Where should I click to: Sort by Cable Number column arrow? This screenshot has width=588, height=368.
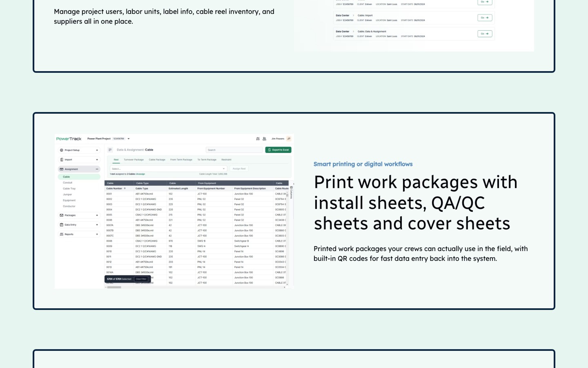click(125, 188)
